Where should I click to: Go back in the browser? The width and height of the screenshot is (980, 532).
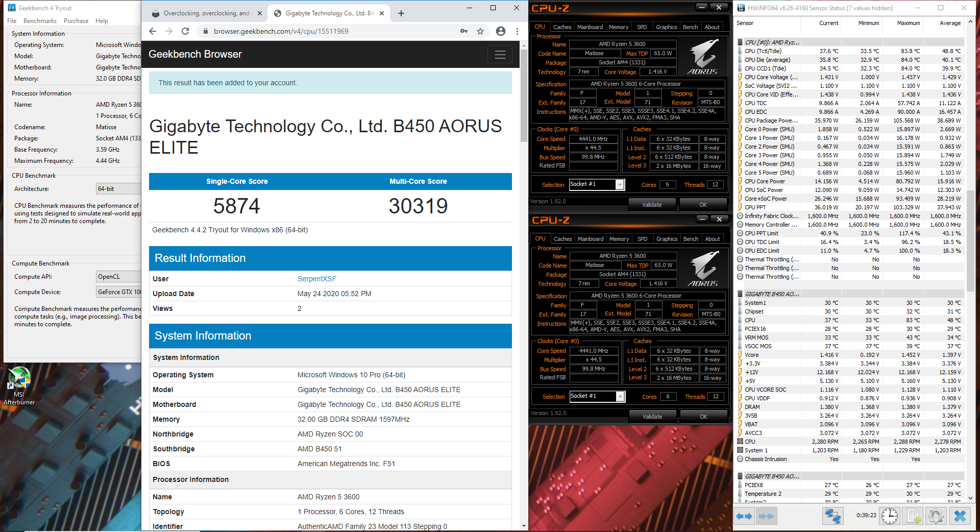(x=153, y=31)
